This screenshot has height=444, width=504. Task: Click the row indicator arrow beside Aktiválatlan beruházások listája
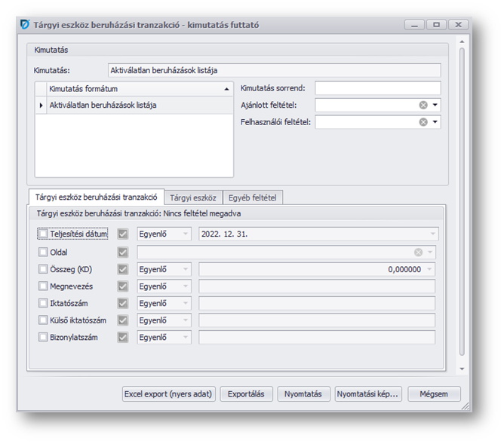pyautogui.click(x=41, y=106)
